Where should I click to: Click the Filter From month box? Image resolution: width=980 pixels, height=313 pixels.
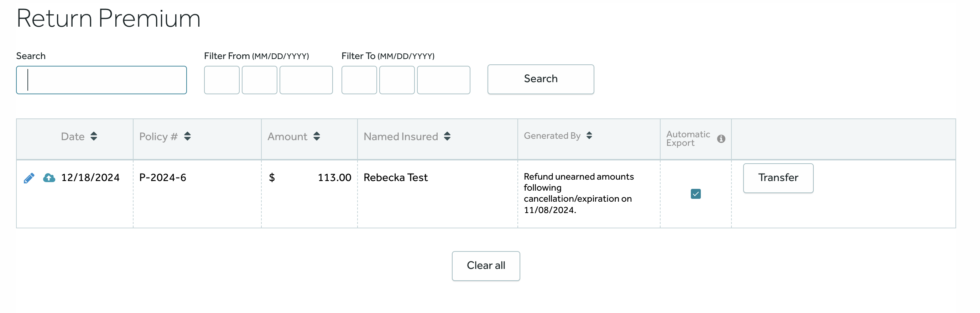[x=221, y=80]
